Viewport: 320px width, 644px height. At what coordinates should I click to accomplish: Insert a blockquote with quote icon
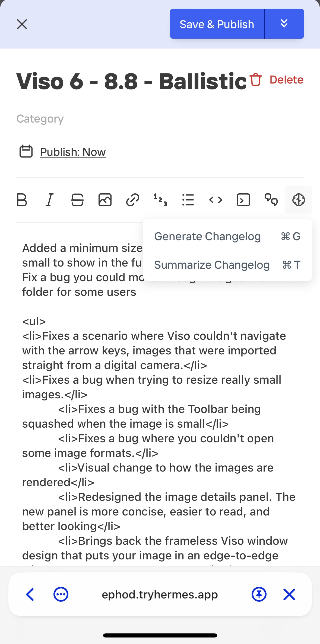click(271, 200)
